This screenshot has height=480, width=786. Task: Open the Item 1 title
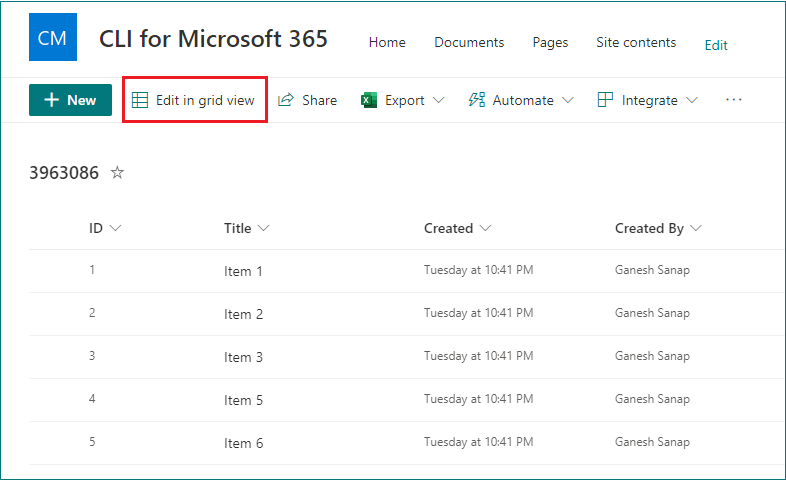click(x=243, y=272)
